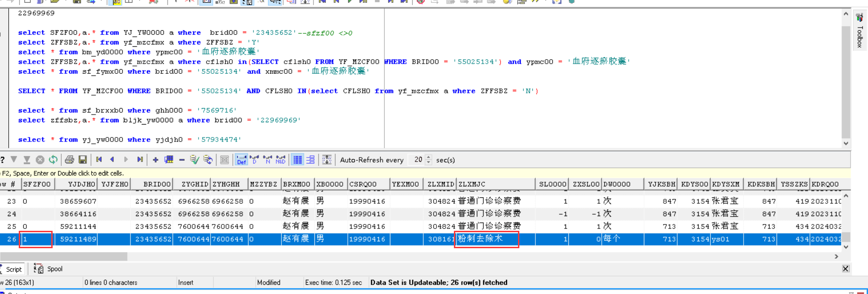Switch to the grid view layout

(297, 160)
